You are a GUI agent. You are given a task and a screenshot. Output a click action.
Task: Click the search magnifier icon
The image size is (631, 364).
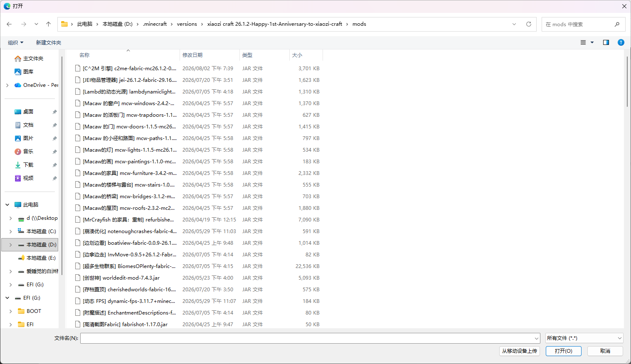tap(617, 24)
